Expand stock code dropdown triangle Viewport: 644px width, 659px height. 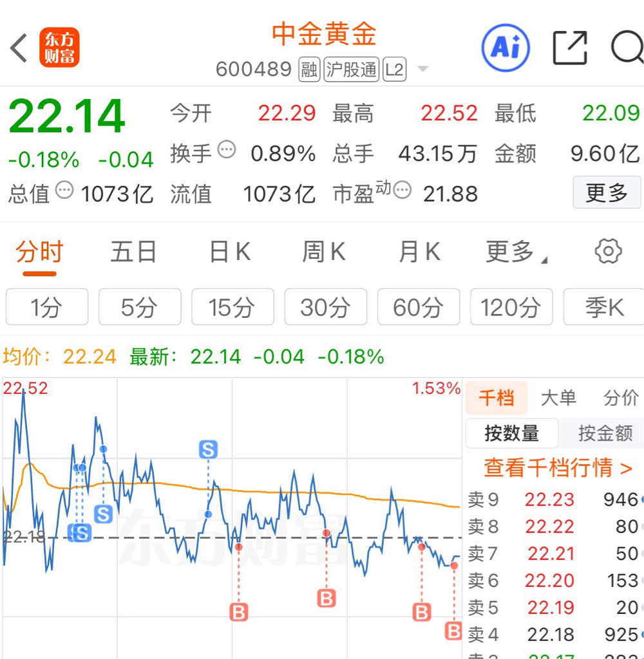point(422,69)
